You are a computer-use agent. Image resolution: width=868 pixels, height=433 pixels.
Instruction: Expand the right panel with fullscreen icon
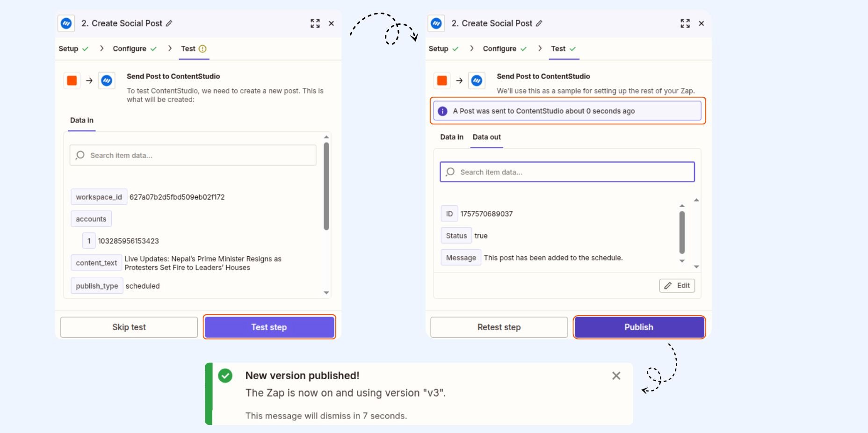point(685,23)
